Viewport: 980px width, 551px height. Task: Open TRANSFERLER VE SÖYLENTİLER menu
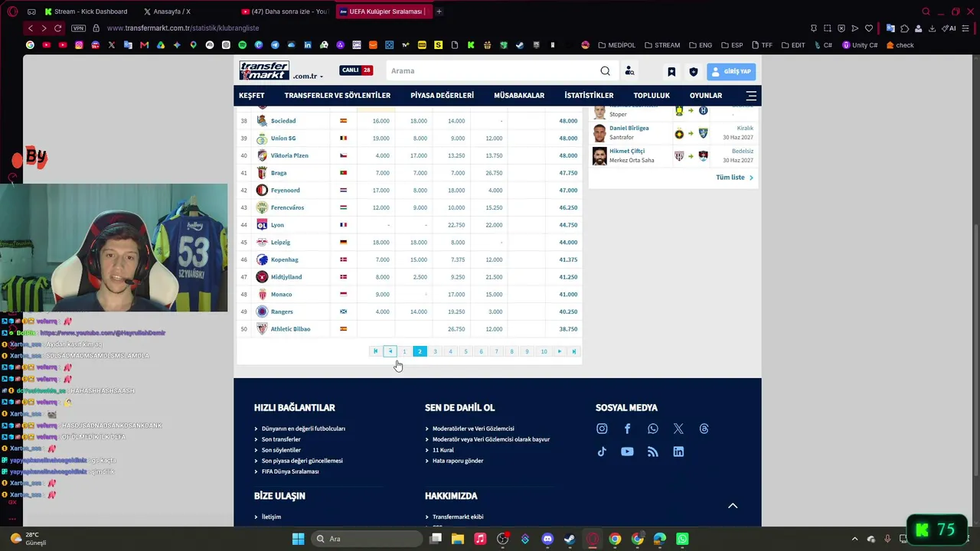pyautogui.click(x=338, y=96)
